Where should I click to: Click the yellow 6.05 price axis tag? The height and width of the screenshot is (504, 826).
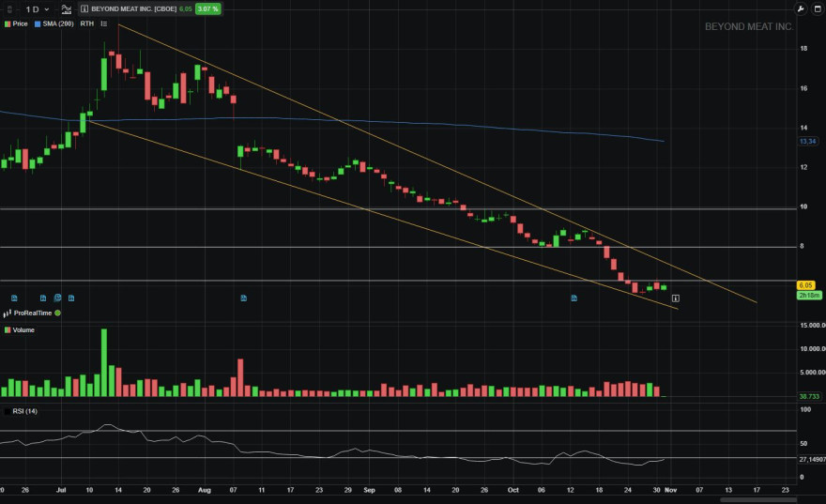coord(806,285)
